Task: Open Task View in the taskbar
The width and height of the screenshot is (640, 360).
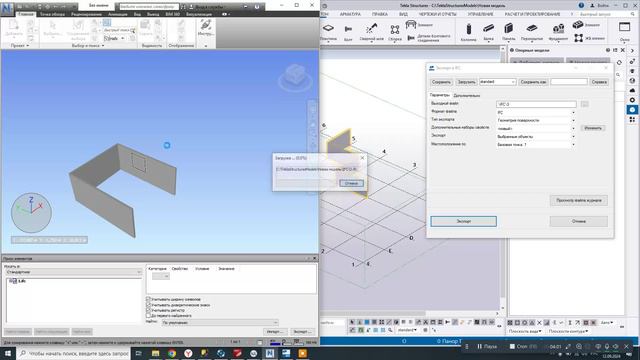Action: coord(138,353)
